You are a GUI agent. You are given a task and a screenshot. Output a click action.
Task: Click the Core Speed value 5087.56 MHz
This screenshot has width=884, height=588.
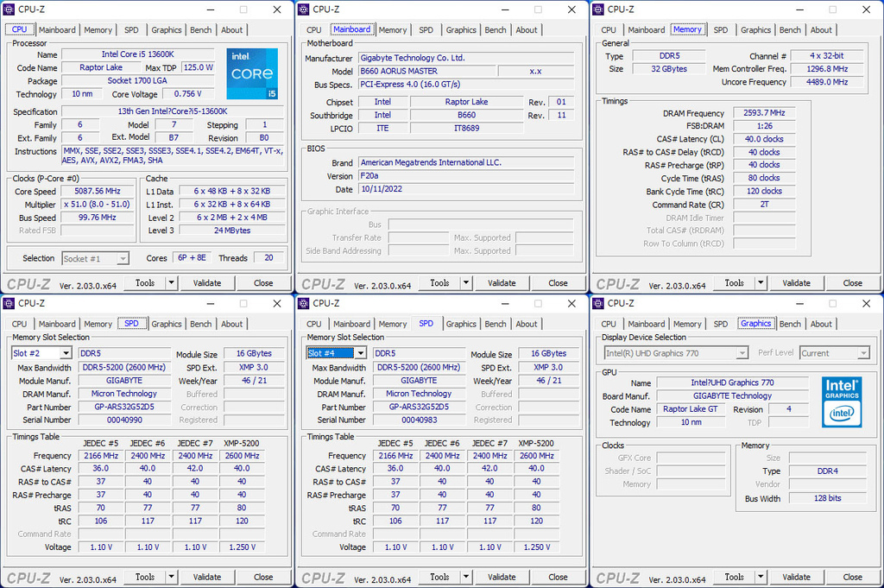pyautogui.click(x=98, y=191)
